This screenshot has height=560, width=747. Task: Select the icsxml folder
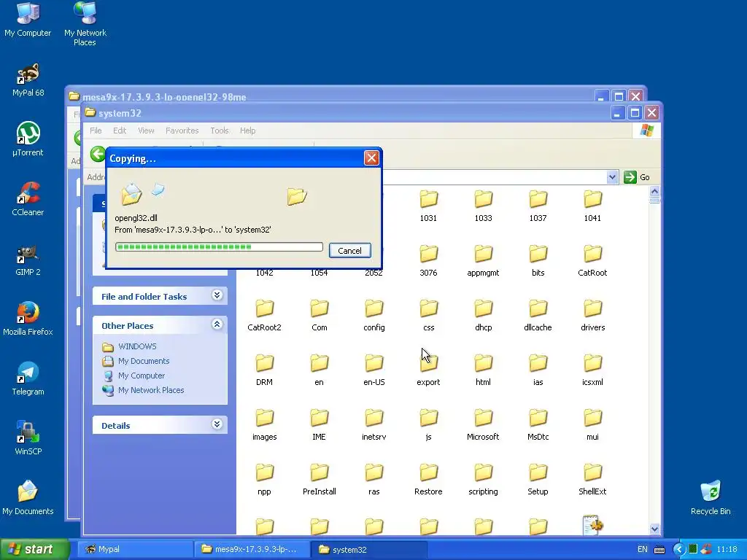(592, 370)
